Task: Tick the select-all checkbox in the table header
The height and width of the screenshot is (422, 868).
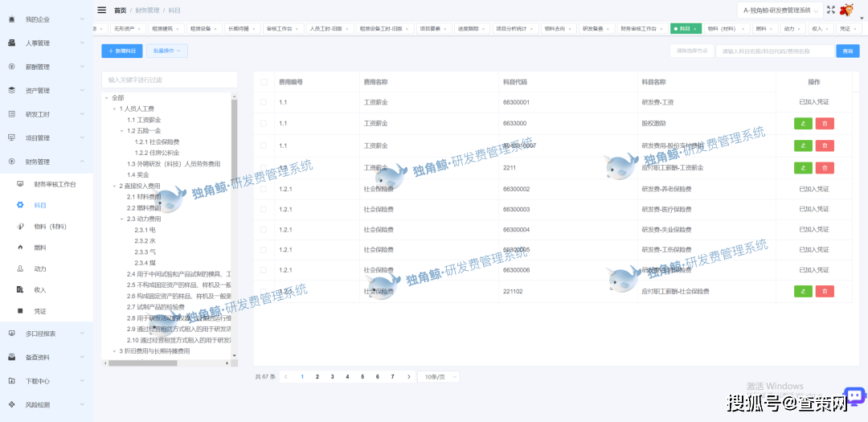Action: [264, 82]
